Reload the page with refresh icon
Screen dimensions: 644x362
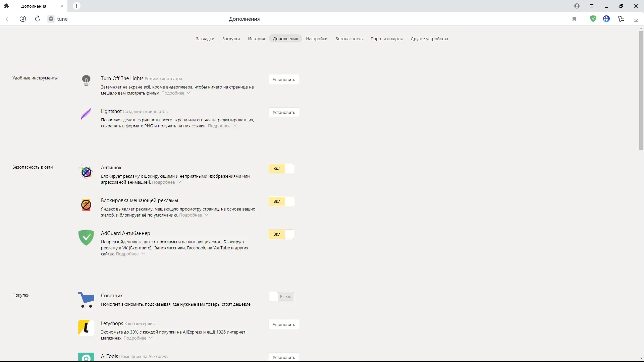click(38, 19)
